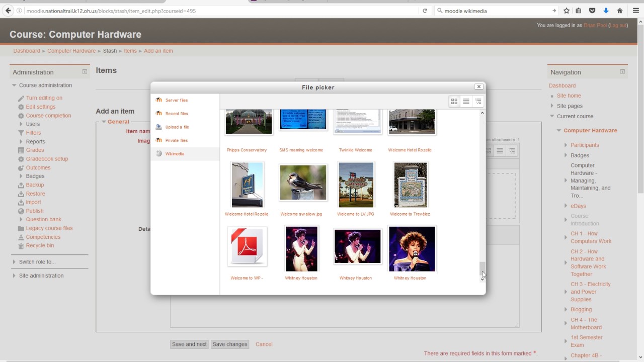Focus the browser address bar

point(221,11)
